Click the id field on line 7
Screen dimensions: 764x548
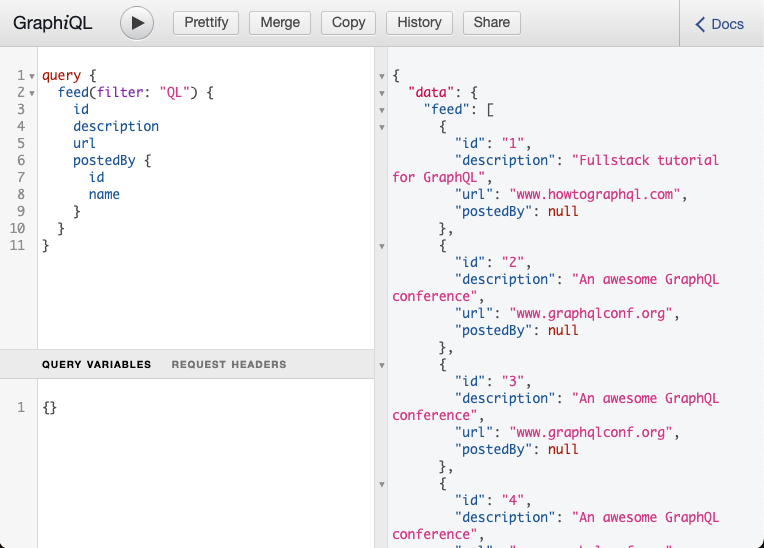tap(96, 177)
